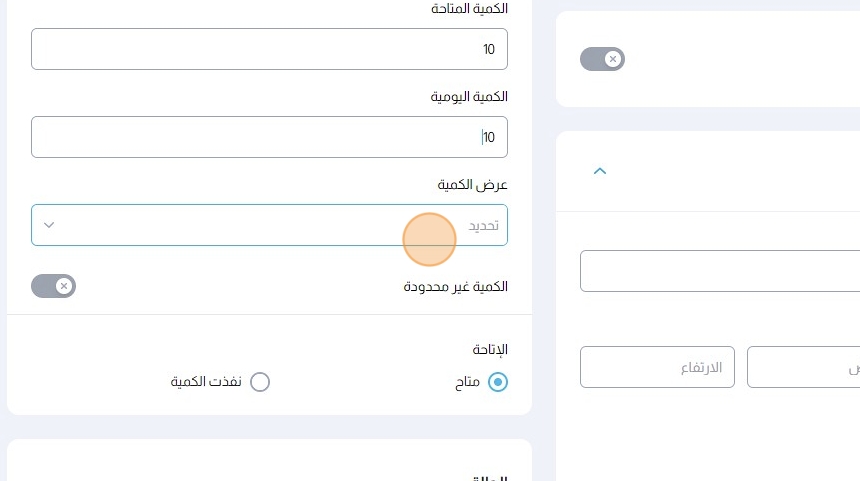Click the الكمية اليومية field label

(469, 97)
